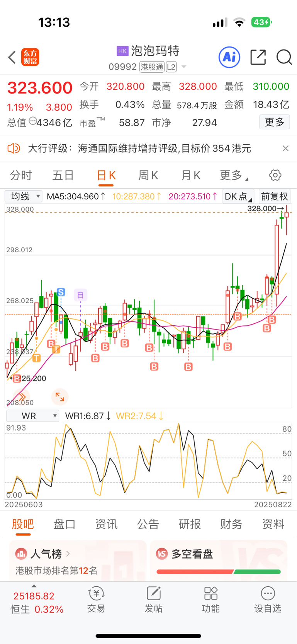This screenshot has height=644, width=297.
Task: Tap the L2 level badge
Action: coord(171,67)
